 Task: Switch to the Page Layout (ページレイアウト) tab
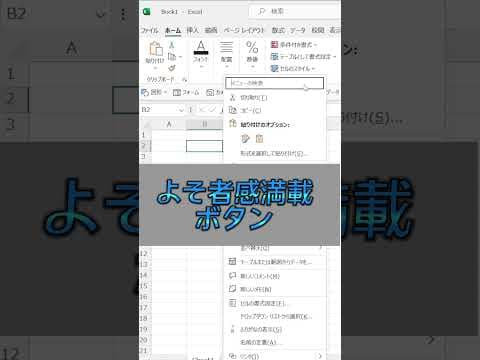coord(244,30)
